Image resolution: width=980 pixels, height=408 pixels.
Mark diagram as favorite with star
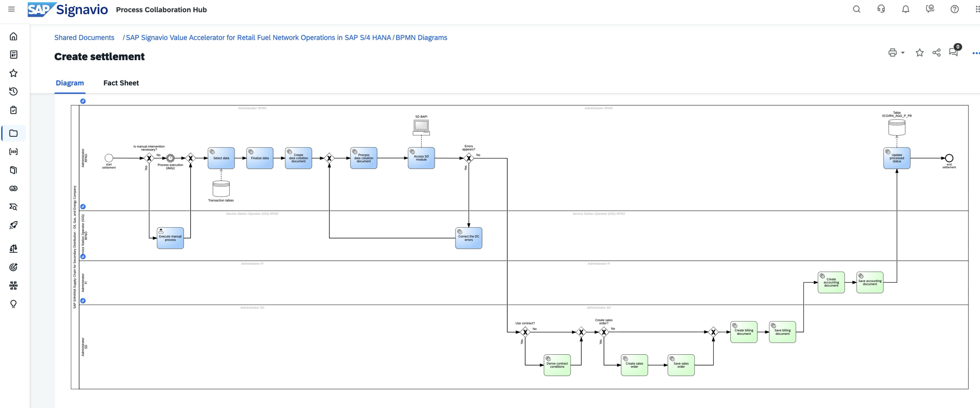(x=920, y=53)
